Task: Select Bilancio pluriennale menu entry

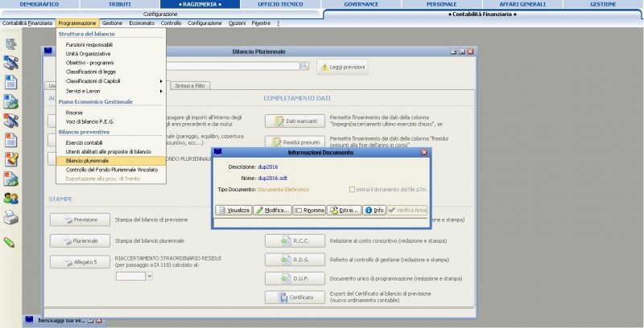Action: (x=87, y=160)
